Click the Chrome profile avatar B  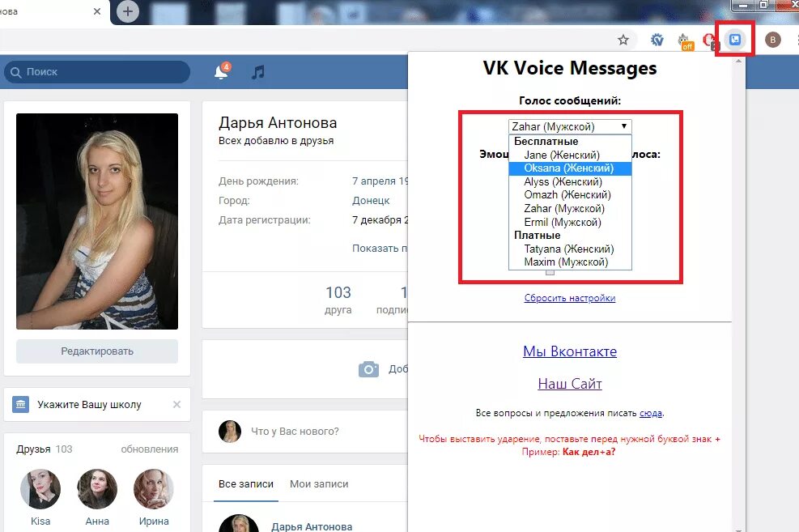coord(772,40)
